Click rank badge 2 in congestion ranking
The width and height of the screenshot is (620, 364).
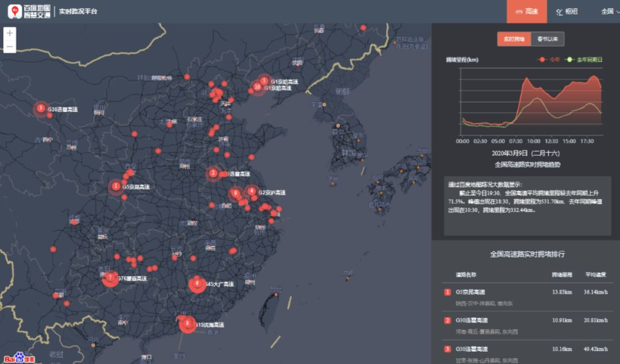447,320
